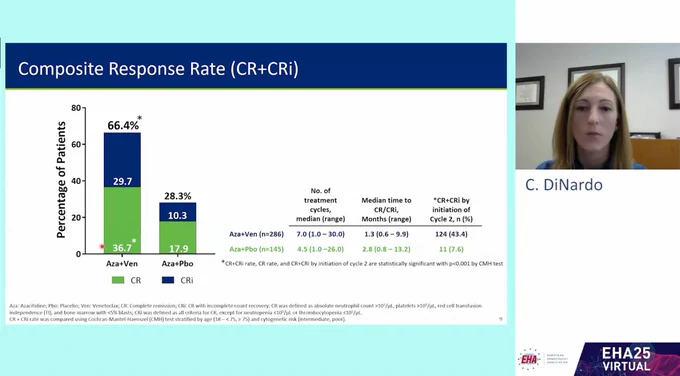Screen dimensions: 680x376
Task: Click the 'Aza+Pbo (n=145)' table row label
Action: [x=256, y=249]
